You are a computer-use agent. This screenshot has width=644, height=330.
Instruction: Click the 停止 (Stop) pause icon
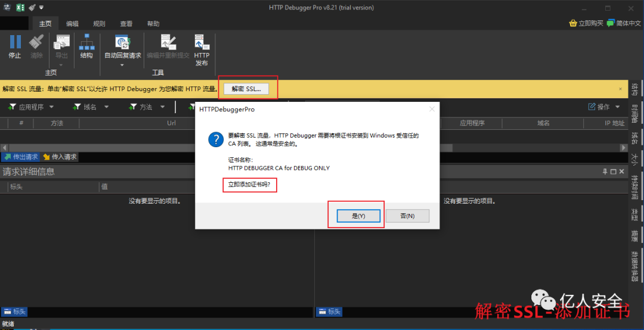pos(15,42)
